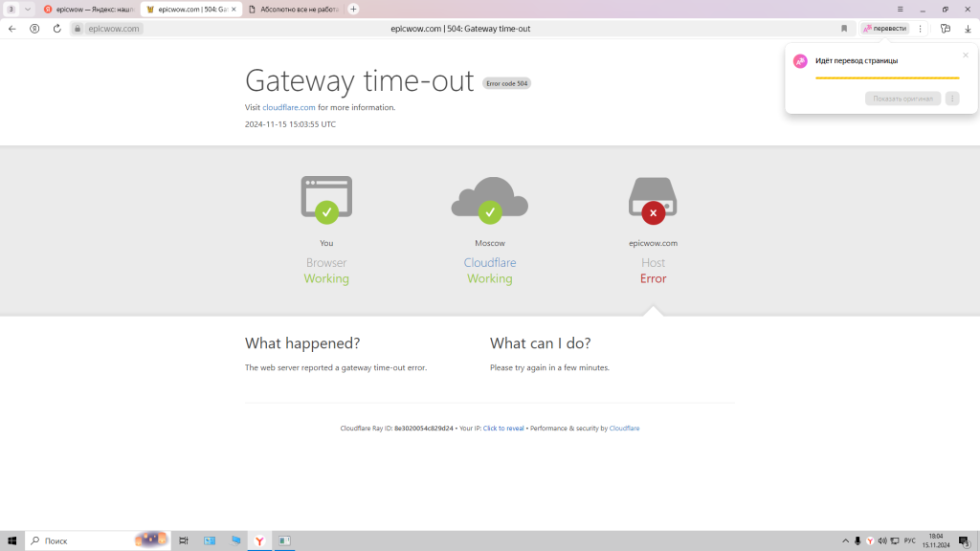The width and height of the screenshot is (980, 551).
Task: Close the epicwow.com 504 tab
Action: click(x=234, y=9)
